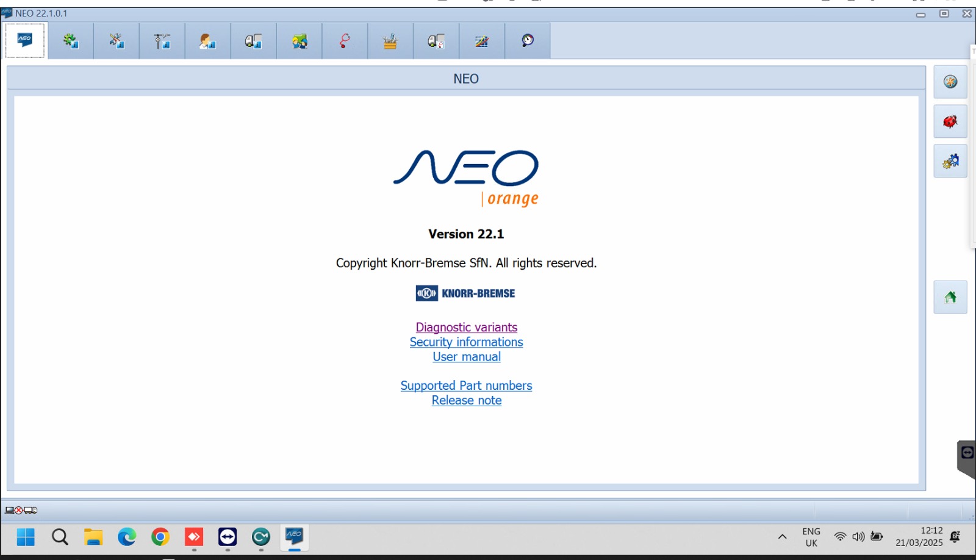This screenshot has height=560, width=976.
Task: Click the green Home button
Action: click(950, 297)
